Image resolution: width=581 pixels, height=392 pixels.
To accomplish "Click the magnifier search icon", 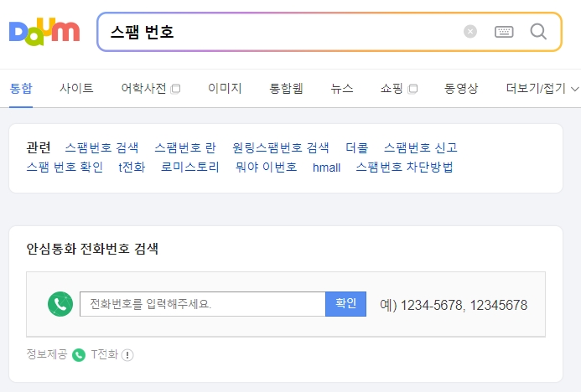I will pos(538,32).
